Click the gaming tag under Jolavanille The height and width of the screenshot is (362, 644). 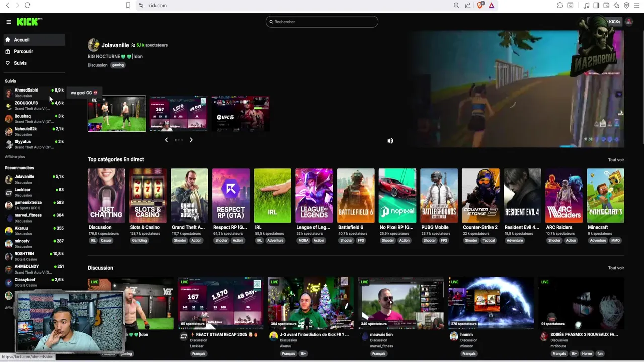click(x=118, y=65)
